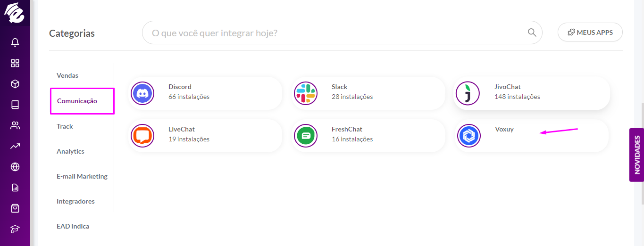Viewport: 644px width, 246px height.
Task: Open the Slack integration card
Action: point(368,93)
